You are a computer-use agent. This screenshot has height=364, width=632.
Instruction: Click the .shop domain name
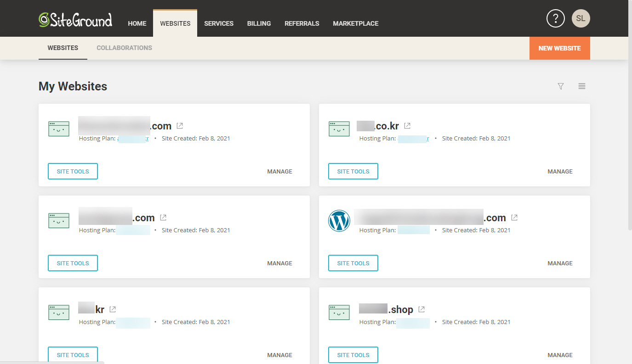coord(386,309)
